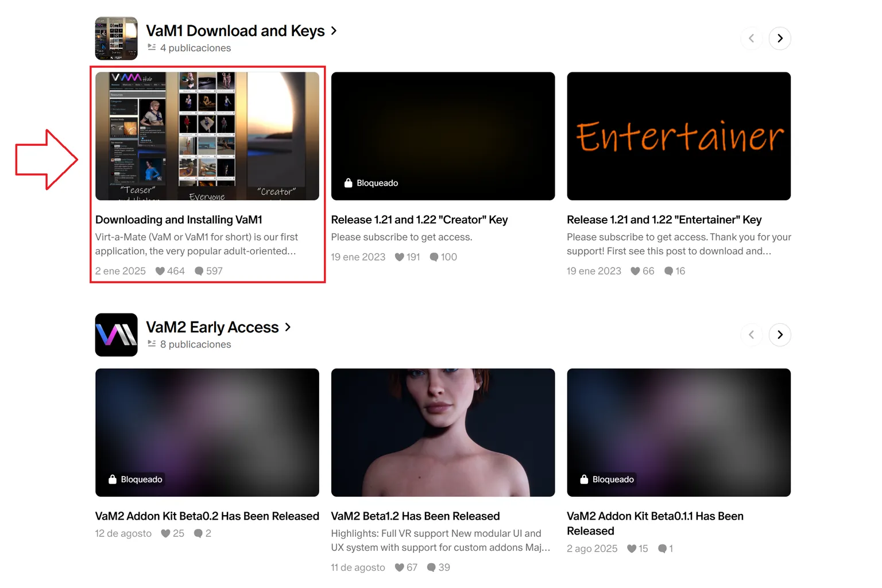Image resolution: width=882 pixels, height=588 pixels.
Task: Click the heart icon with 464 likes
Action: click(x=160, y=271)
